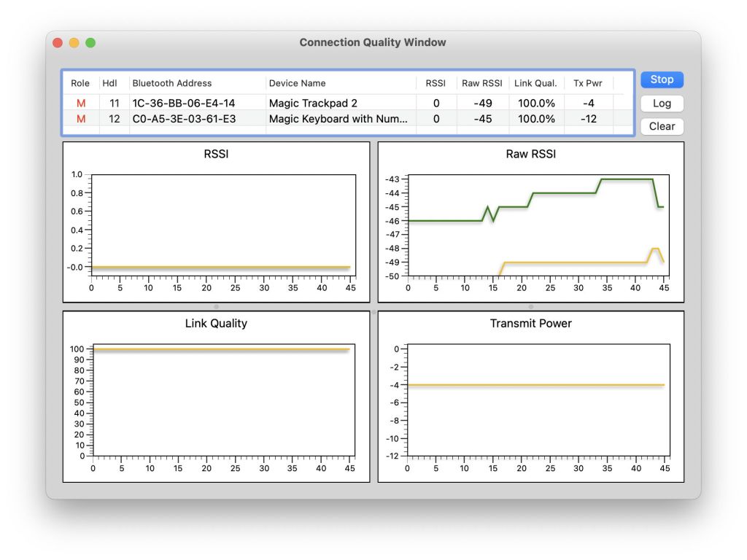Image resolution: width=747 pixels, height=560 pixels.
Task: Sort table by Raw RSSI column header
Action: [481, 83]
